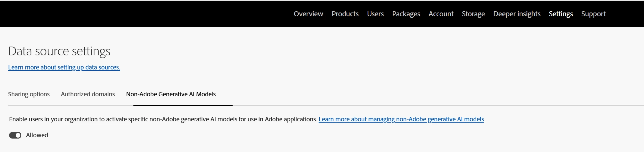Screen dimensions: 644x152
Task: Click the Allowed label text
Action: click(37, 135)
